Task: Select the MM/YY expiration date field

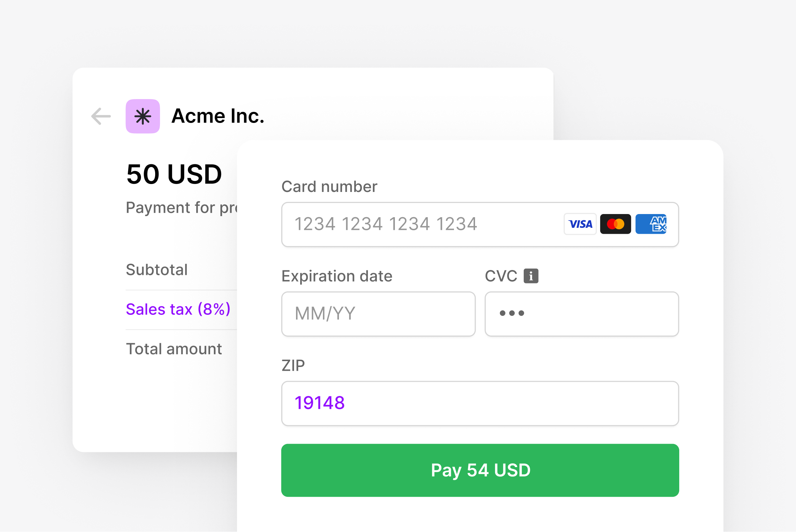Action: coord(378,313)
